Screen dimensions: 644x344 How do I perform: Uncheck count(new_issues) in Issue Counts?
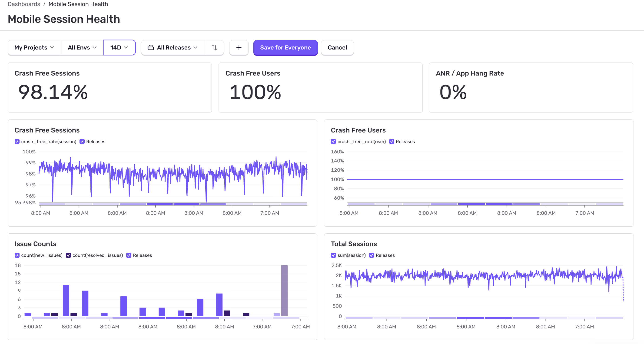tap(17, 255)
